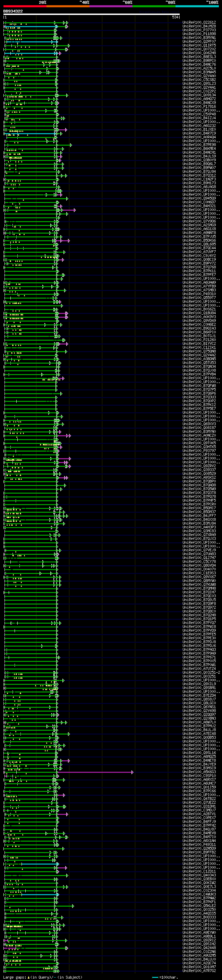Viewport: 222px width, 980px height.
Task: Select the UniRef100_A2C5L0 label
Action: [199, 68]
